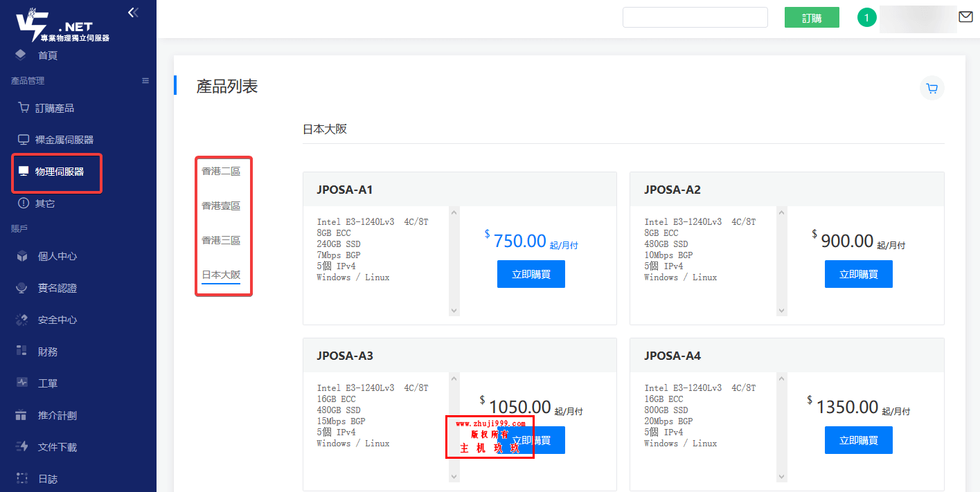Click the green notification badge showing 1
This screenshot has width=980, height=492.
(866, 17)
